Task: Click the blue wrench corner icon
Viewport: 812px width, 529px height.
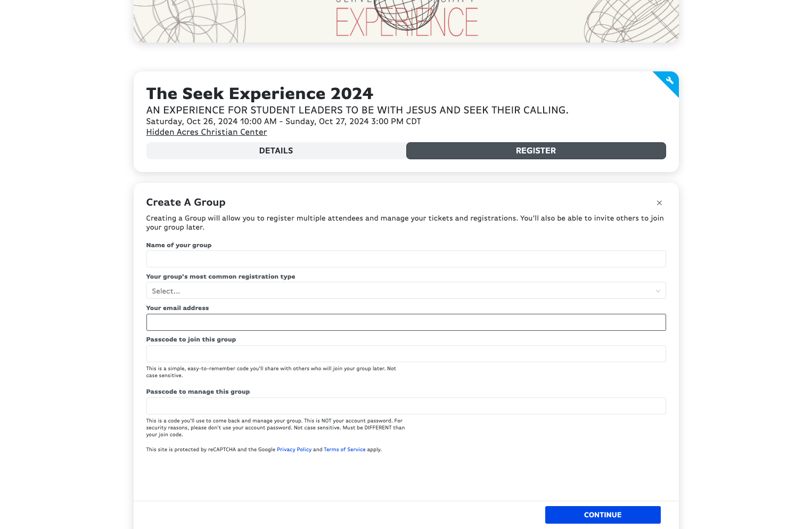Action: pos(669,80)
